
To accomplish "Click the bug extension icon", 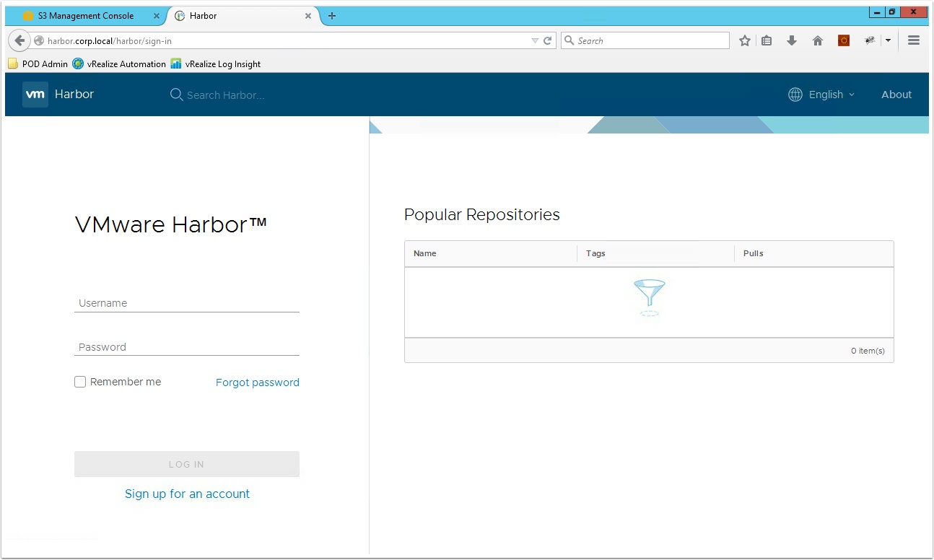I will tap(870, 41).
